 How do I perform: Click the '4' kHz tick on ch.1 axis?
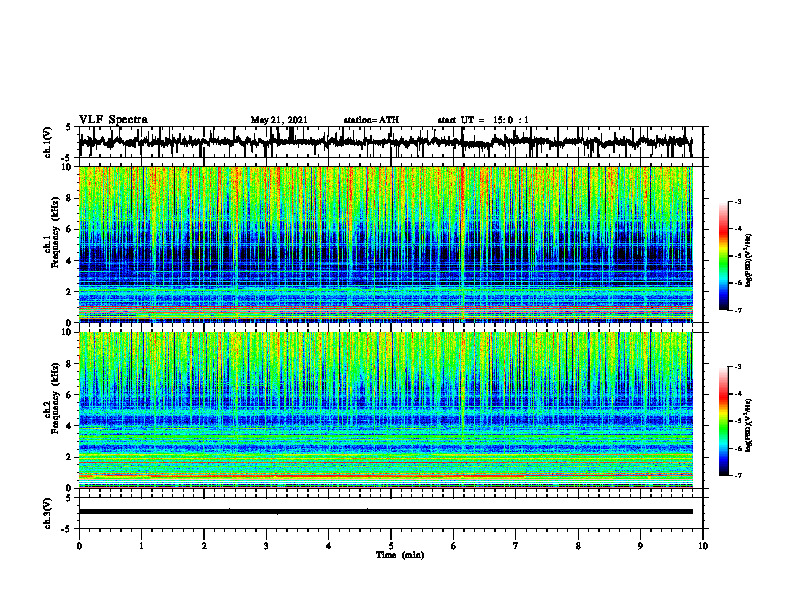(x=70, y=261)
